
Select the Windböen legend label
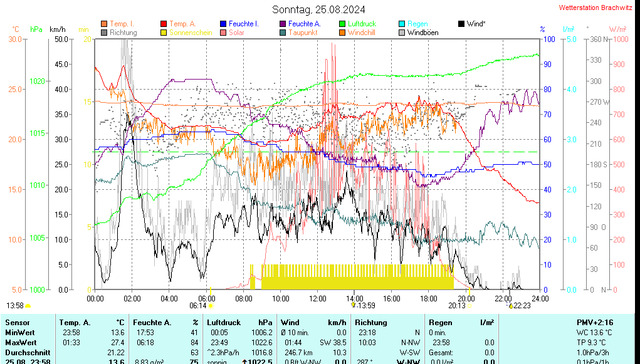[422, 33]
